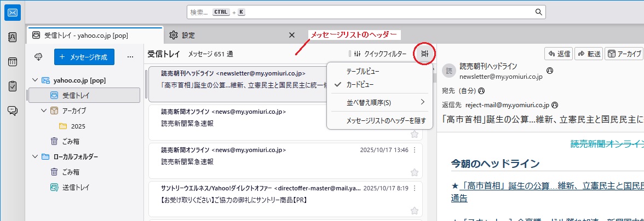Switch to the 設定 tab
The image size is (644, 221).
point(188,35)
